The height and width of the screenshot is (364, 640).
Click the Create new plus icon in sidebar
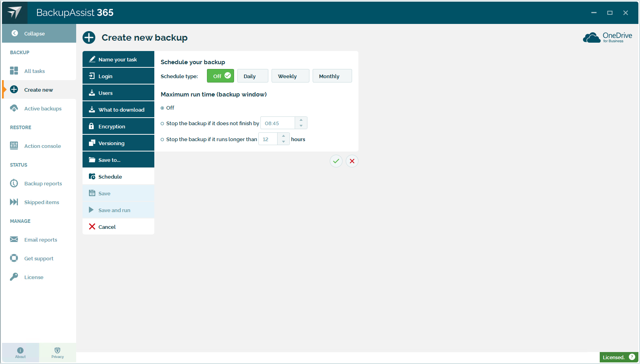pyautogui.click(x=14, y=89)
